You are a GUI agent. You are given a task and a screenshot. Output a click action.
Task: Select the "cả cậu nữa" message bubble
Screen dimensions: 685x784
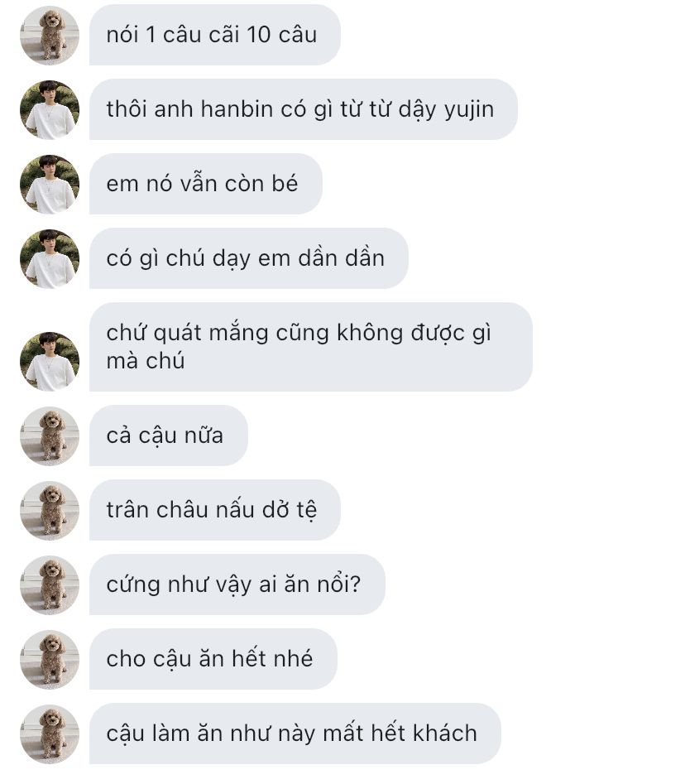[169, 435]
